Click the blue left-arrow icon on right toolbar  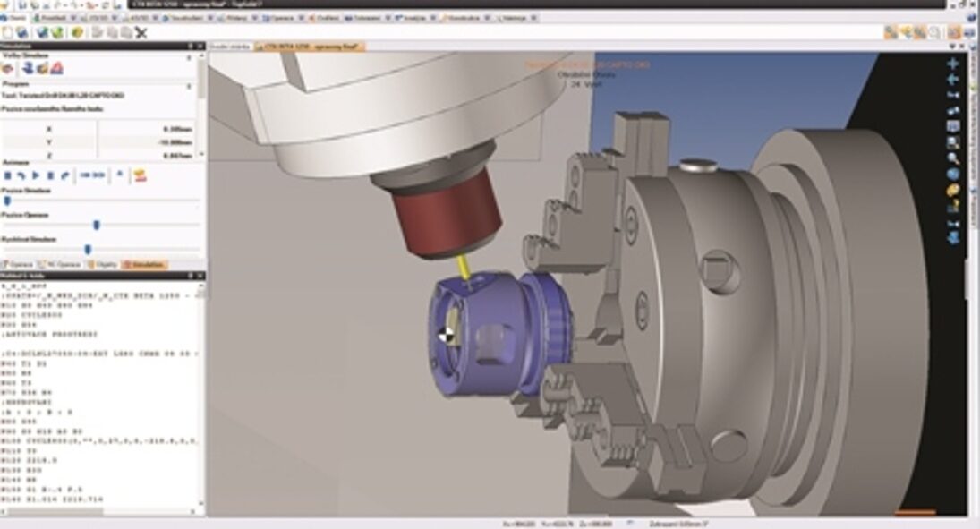click(953, 79)
